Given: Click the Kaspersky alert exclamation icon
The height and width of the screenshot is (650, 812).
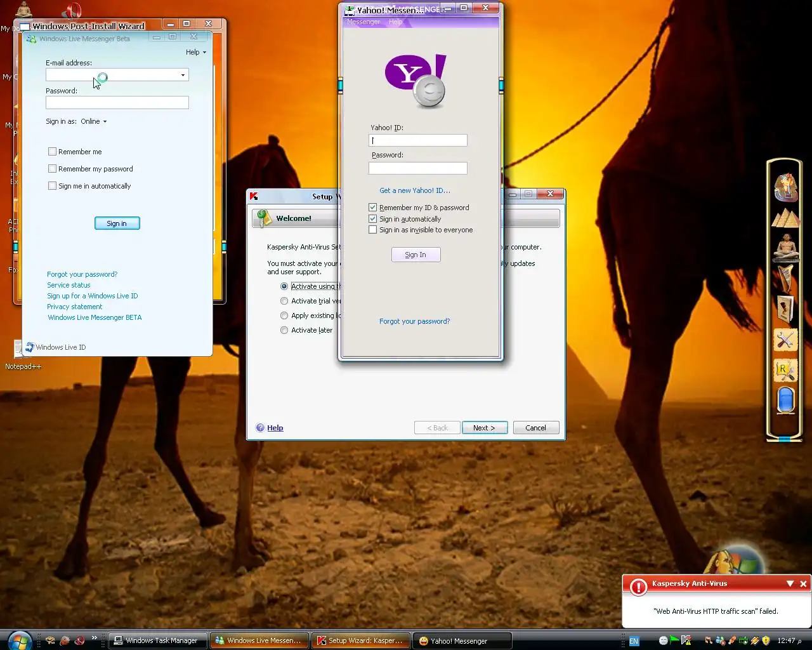Looking at the screenshot, I should pos(638,587).
